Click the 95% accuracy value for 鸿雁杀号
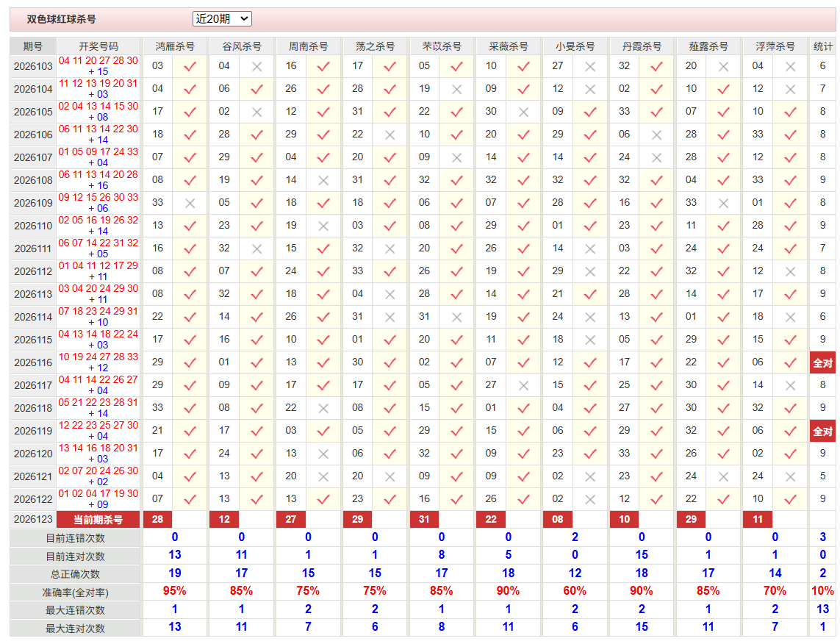Screen dimensions: 840x644 pyautogui.click(x=175, y=591)
